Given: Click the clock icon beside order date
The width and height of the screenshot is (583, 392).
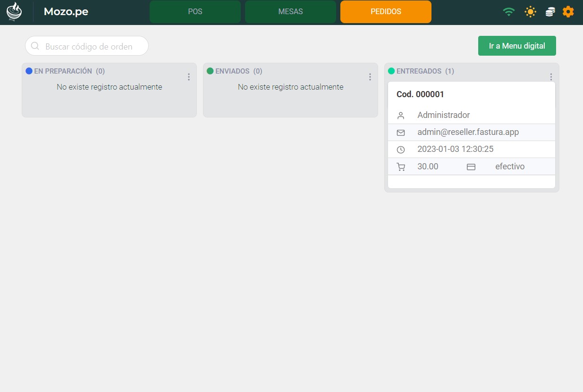Looking at the screenshot, I should point(401,150).
